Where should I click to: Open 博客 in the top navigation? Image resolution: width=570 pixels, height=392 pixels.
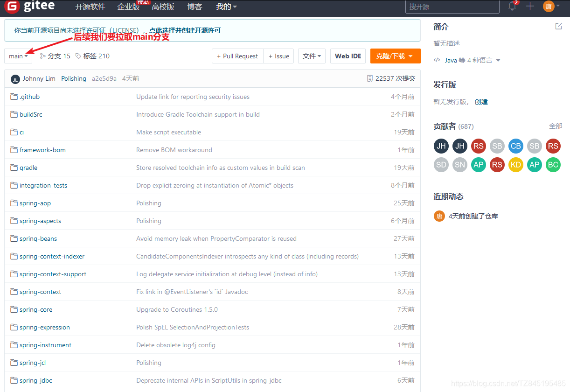[195, 7]
